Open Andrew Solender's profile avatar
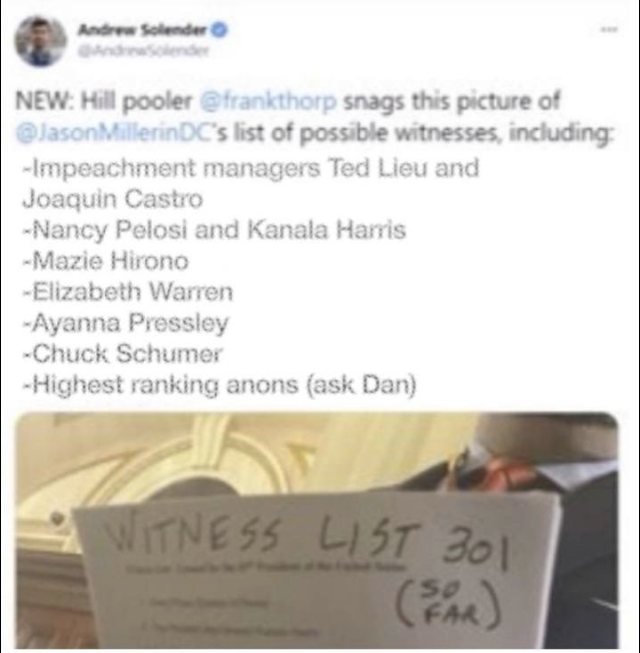This screenshot has height=653, width=640. coord(40,41)
